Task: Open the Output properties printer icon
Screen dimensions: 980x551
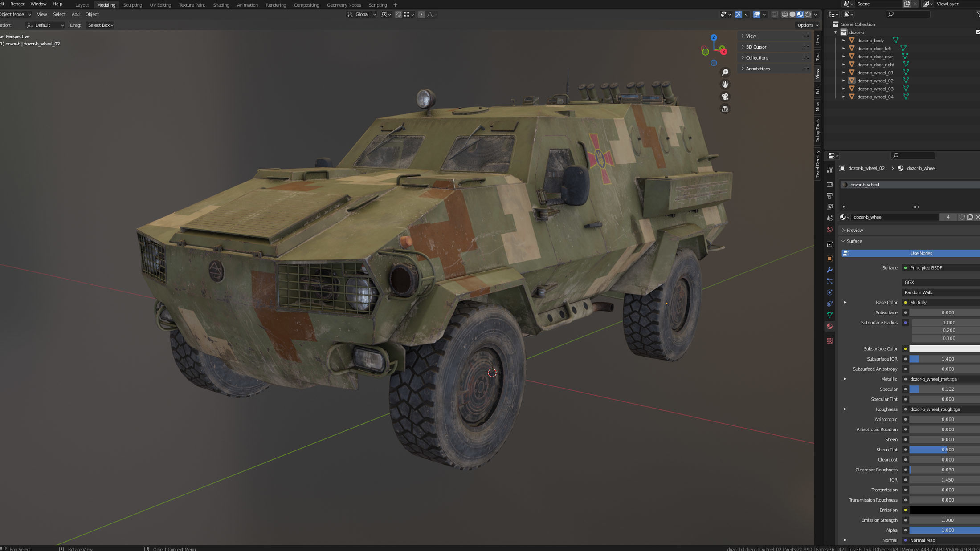Action: [829, 195]
